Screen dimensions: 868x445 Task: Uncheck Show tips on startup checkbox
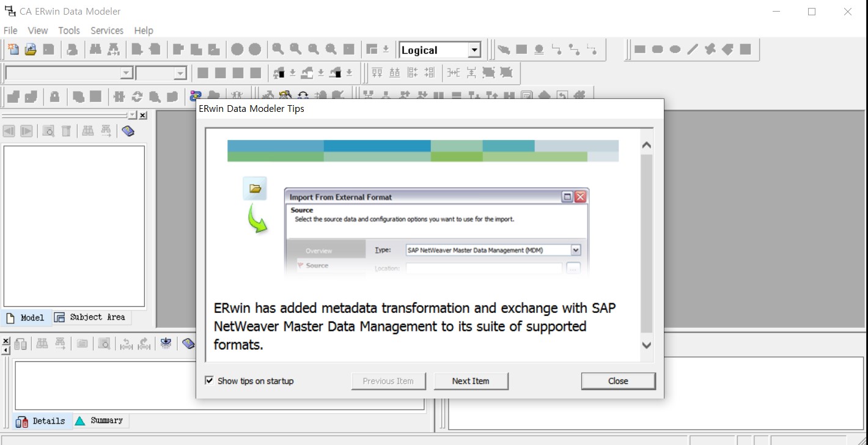pos(210,380)
